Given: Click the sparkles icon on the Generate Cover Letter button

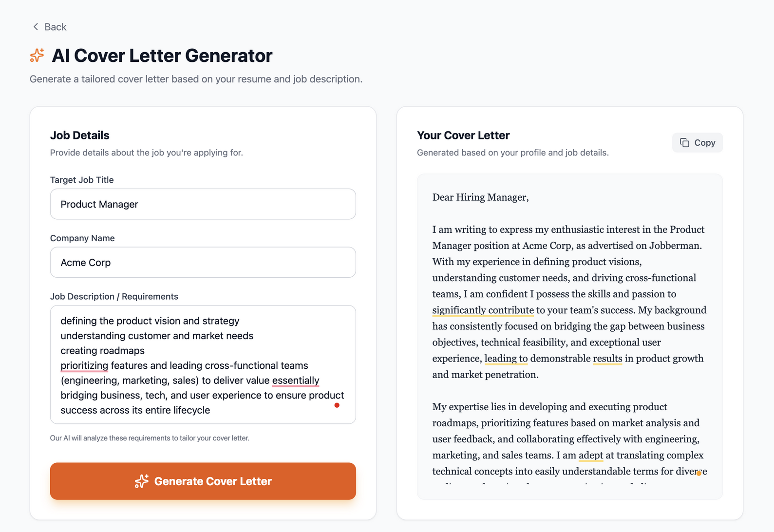Looking at the screenshot, I should pyautogui.click(x=141, y=481).
